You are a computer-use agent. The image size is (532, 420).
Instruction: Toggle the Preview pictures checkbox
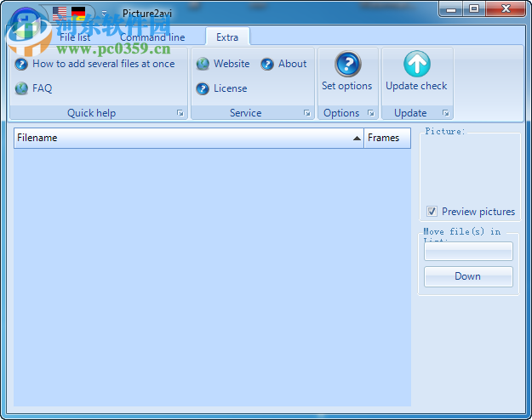432,212
